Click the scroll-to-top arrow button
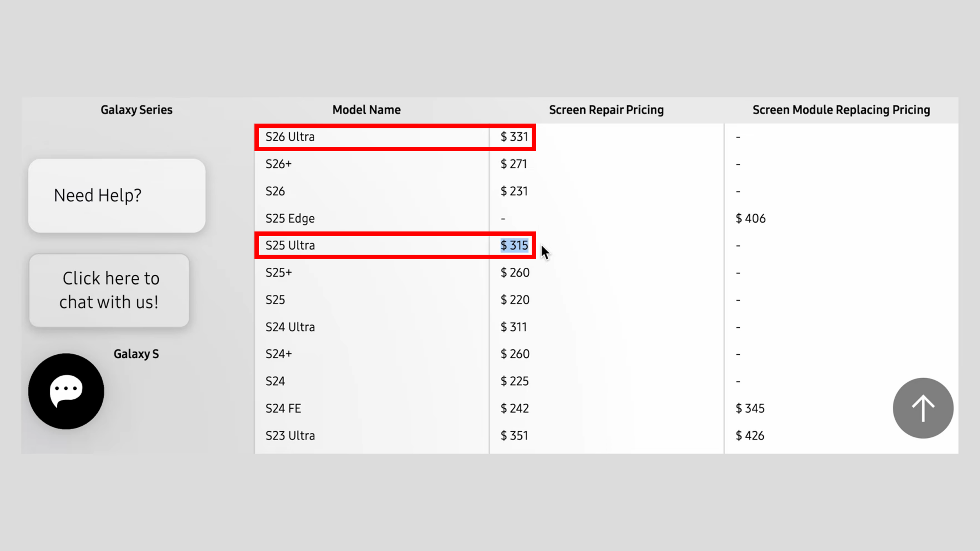 923,408
